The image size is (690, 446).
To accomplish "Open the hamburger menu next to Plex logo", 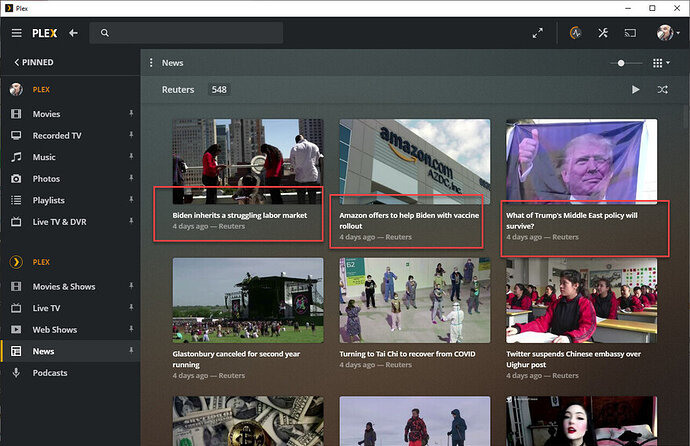I will tap(17, 33).
